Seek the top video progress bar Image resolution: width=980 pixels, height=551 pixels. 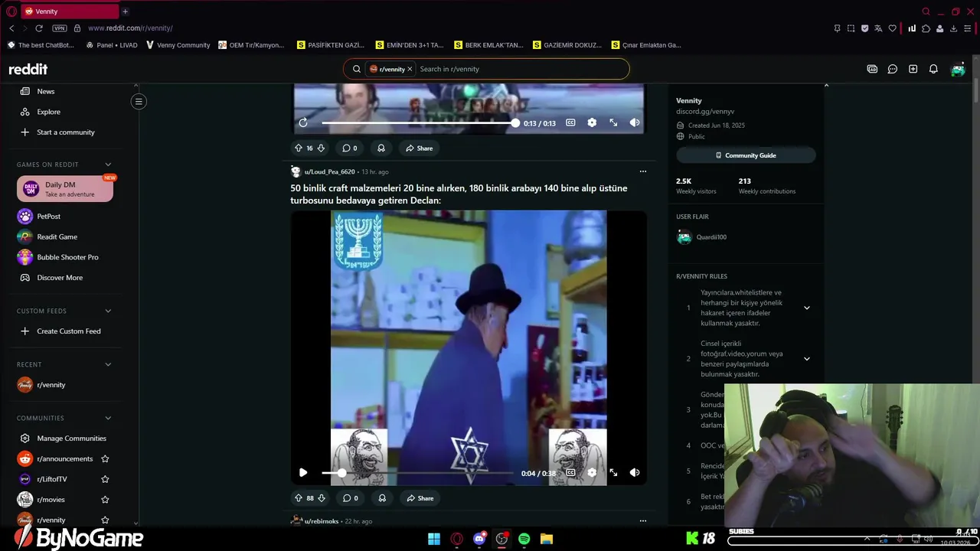[419, 122]
